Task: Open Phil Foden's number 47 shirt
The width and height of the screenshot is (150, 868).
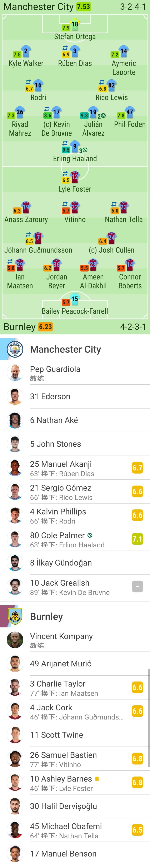Action: [129, 113]
